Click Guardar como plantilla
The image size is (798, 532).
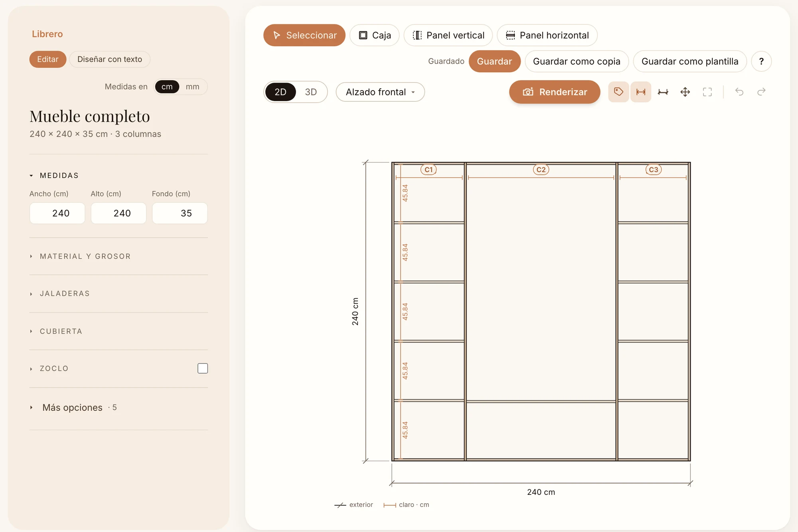[690, 61]
